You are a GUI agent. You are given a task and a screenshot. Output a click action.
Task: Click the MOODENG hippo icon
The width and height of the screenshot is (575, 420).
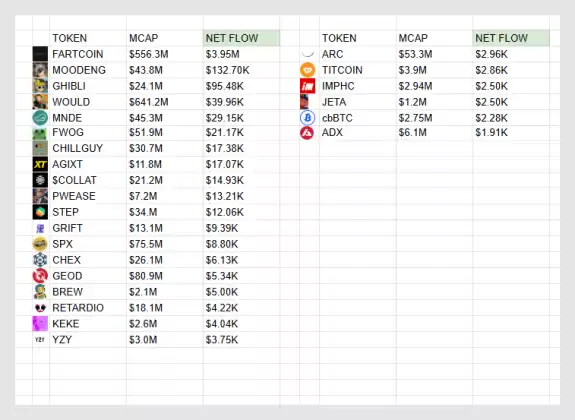point(40,70)
